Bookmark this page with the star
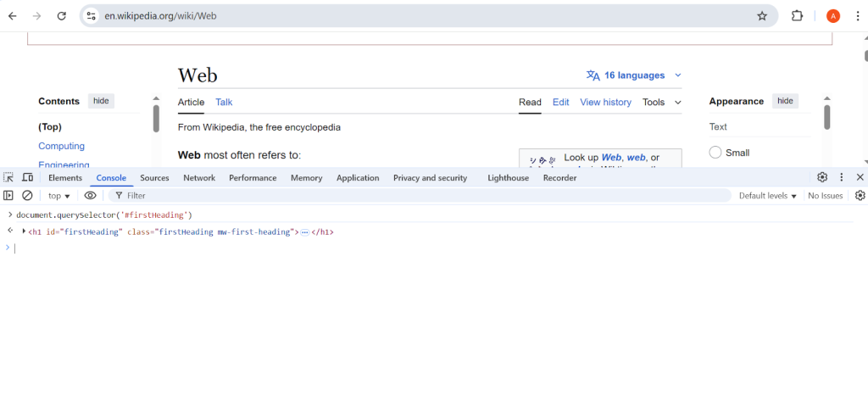Image resolution: width=868 pixels, height=418 pixels. click(x=762, y=16)
